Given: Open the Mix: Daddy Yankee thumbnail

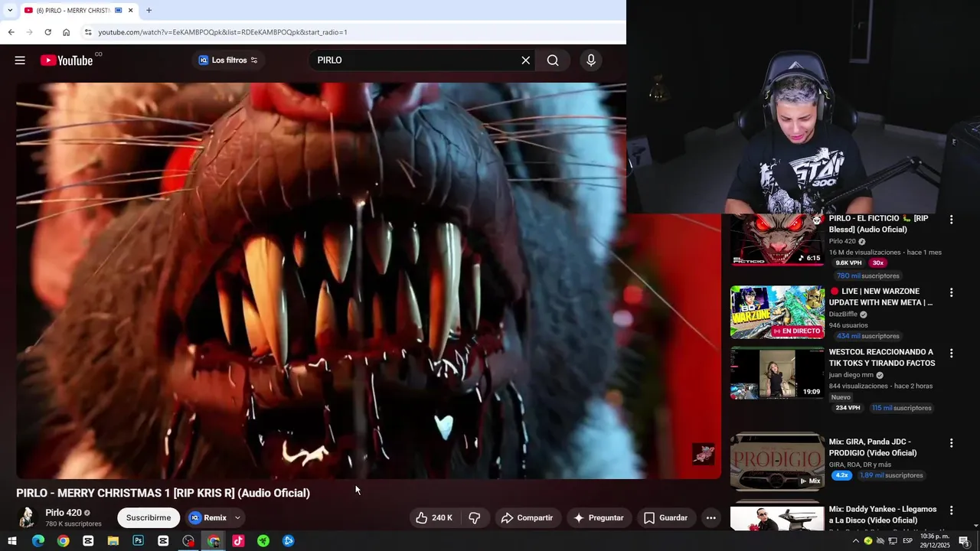Looking at the screenshot, I should tap(777, 519).
